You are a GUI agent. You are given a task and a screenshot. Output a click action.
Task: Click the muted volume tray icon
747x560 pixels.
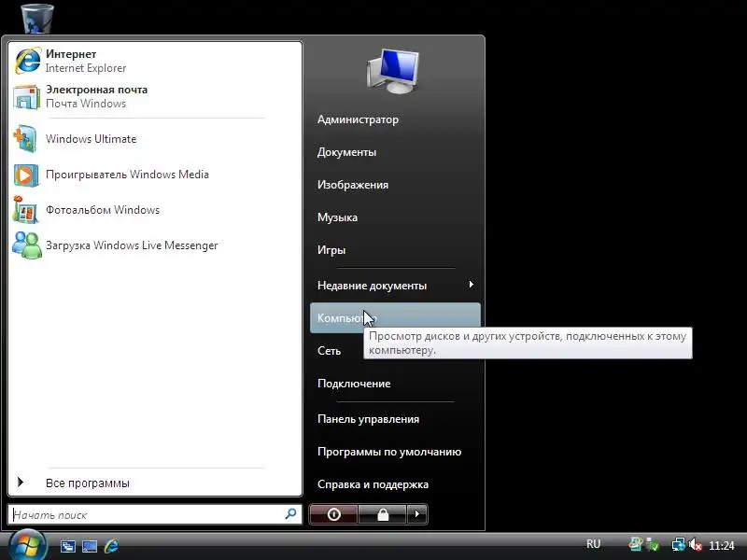[x=695, y=545]
